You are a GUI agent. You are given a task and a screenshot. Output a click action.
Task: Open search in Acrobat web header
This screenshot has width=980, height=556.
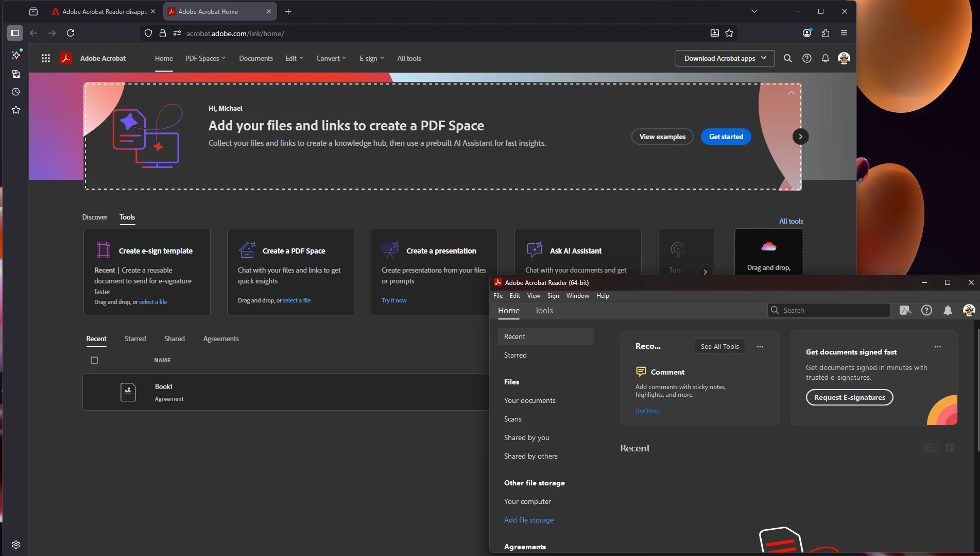[787, 58]
